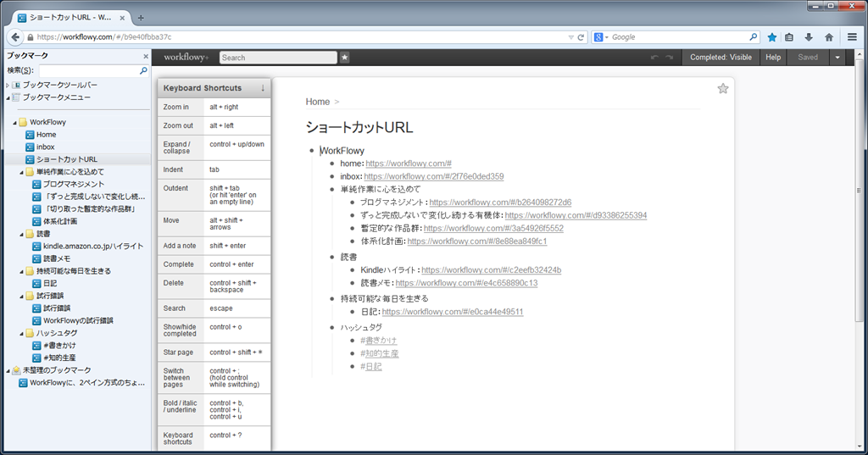Open the inbox link ending 2f76e0ded359

[x=434, y=176]
